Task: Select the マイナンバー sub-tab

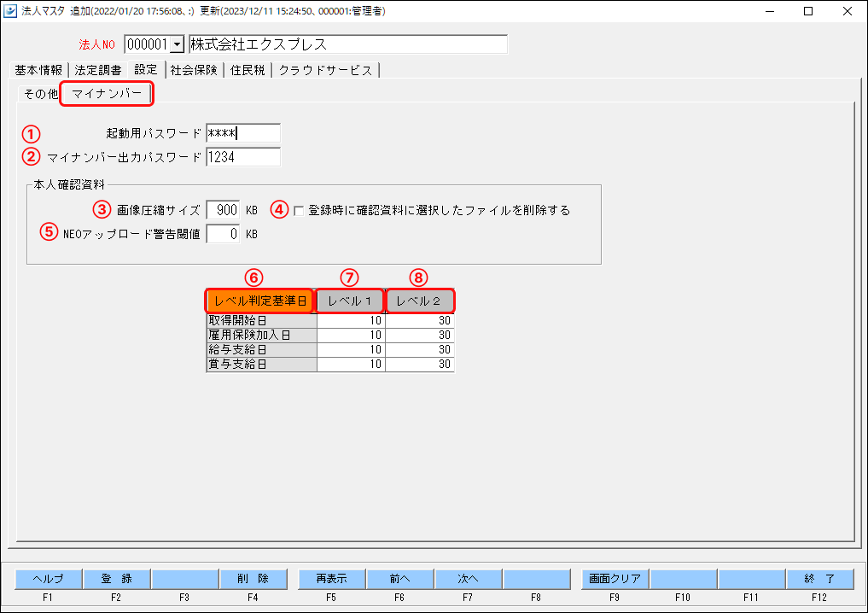Action: pos(107,93)
